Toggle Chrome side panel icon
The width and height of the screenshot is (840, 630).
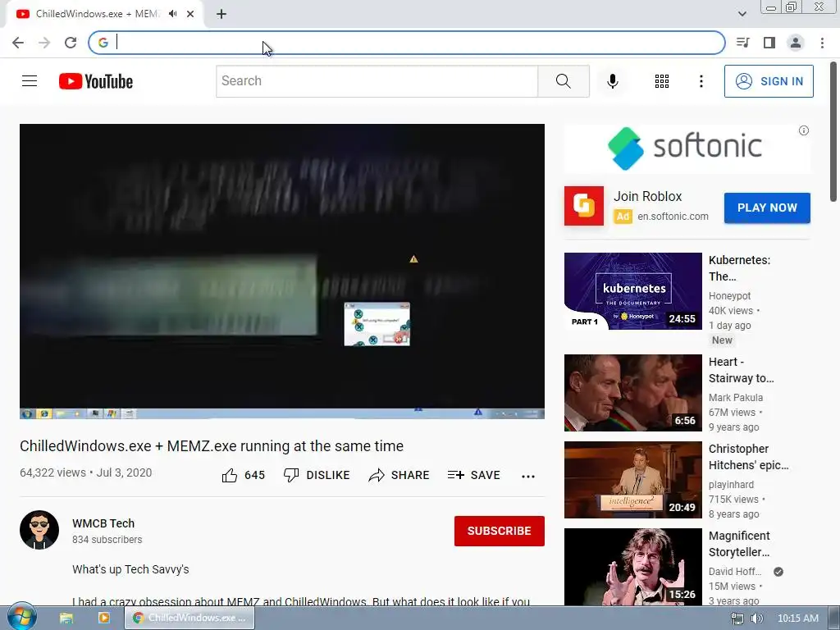(x=769, y=43)
